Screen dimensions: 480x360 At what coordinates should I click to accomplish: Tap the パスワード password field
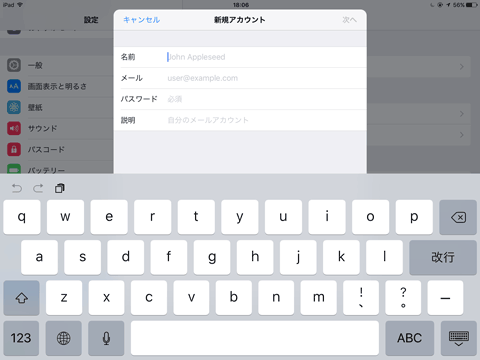[240, 99]
